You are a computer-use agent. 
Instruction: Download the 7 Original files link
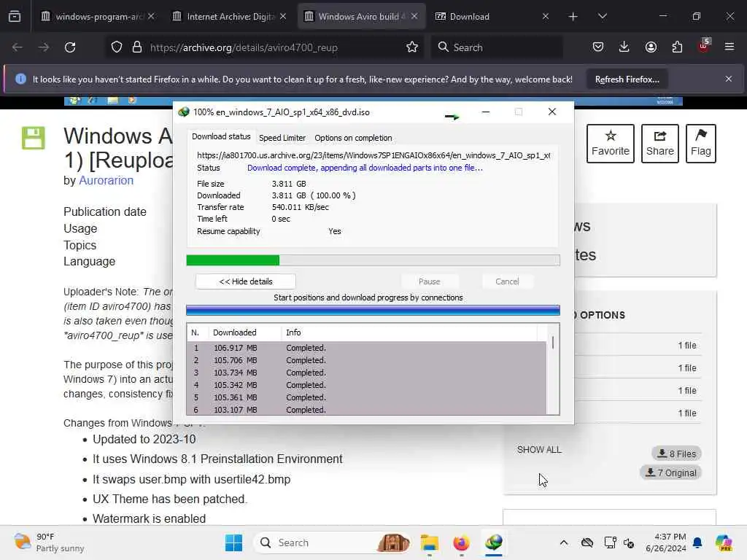tap(671, 472)
